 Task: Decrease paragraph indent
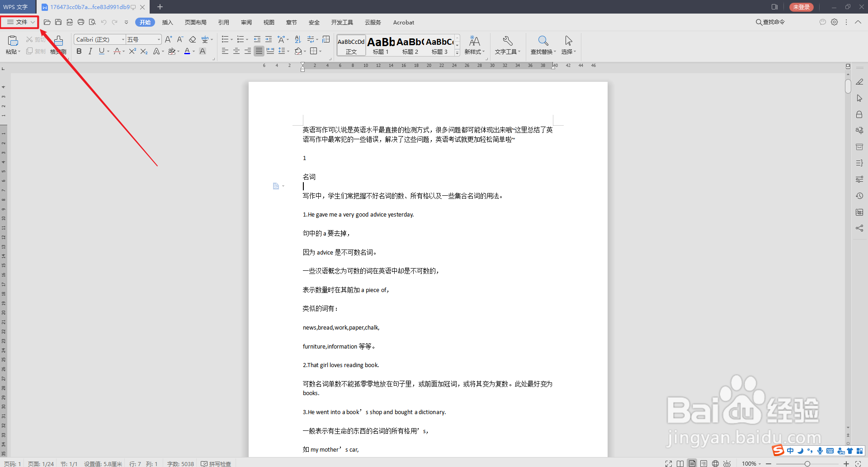(x=257, y=39)
